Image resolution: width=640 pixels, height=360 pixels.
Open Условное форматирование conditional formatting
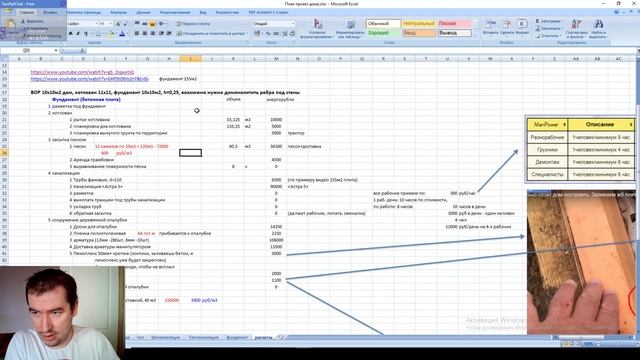click(x=317, y=29)
